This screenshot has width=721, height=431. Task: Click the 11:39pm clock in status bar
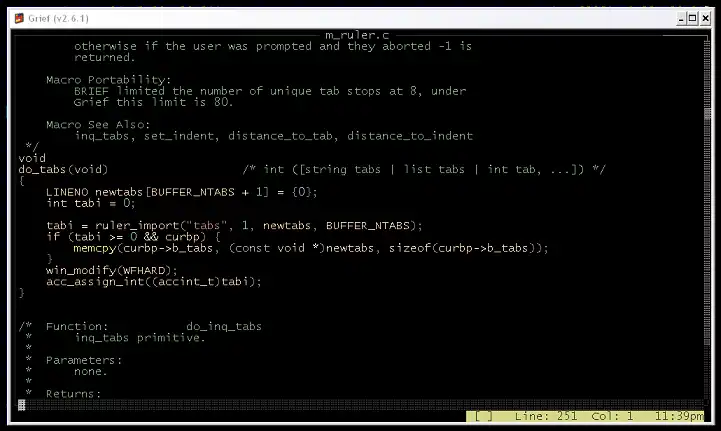click(x=679, y=416)
